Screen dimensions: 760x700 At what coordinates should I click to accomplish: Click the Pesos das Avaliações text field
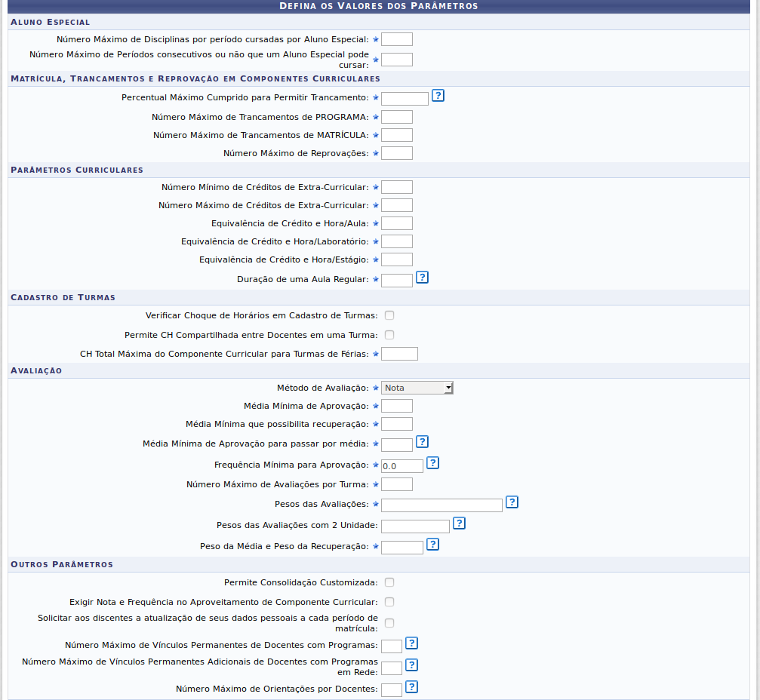pos(442,505)
